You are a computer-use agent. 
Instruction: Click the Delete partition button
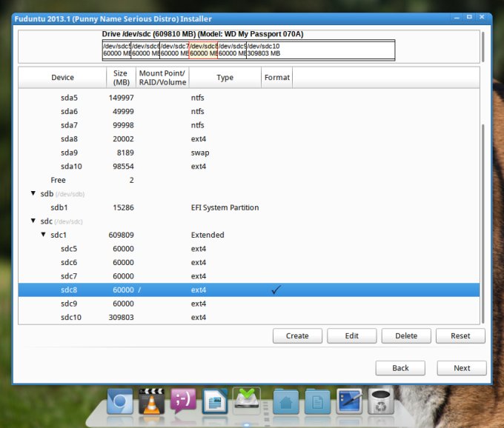[x=406, y=335]
